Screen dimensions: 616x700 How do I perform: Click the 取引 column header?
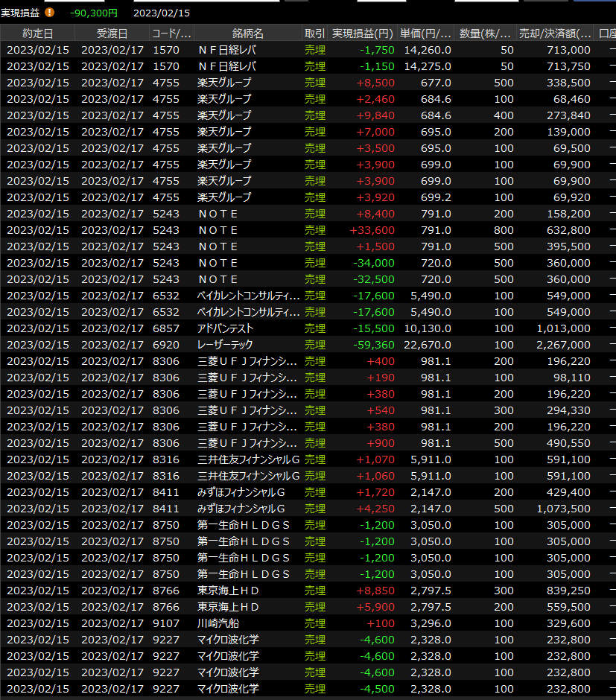point(314,34)
